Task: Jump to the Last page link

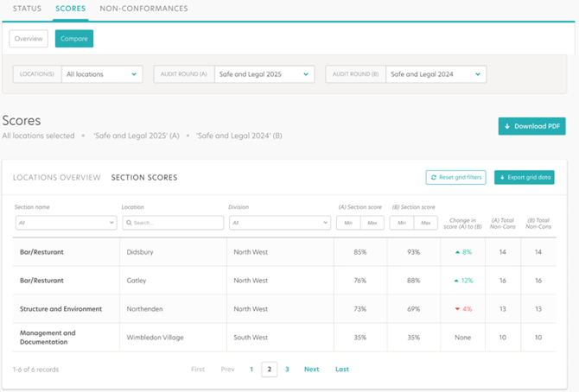Action: pos(342,370)
